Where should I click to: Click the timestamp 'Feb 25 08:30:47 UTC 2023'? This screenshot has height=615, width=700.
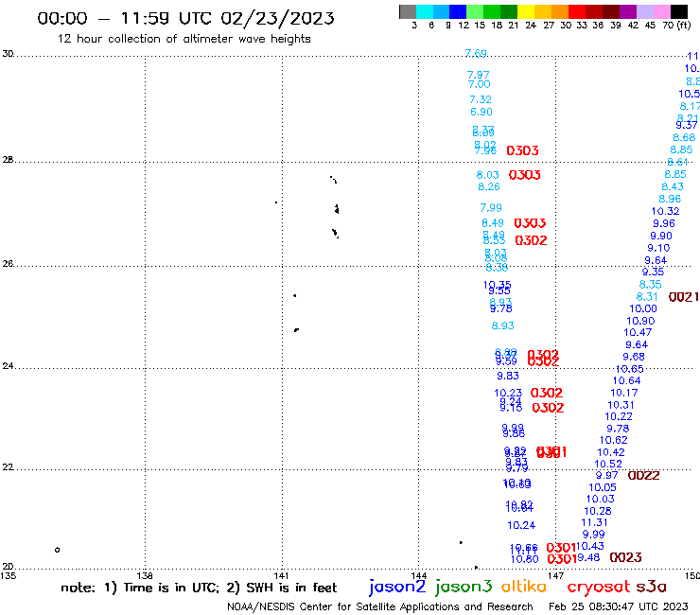pyautogui.click(x=619, y=606)
